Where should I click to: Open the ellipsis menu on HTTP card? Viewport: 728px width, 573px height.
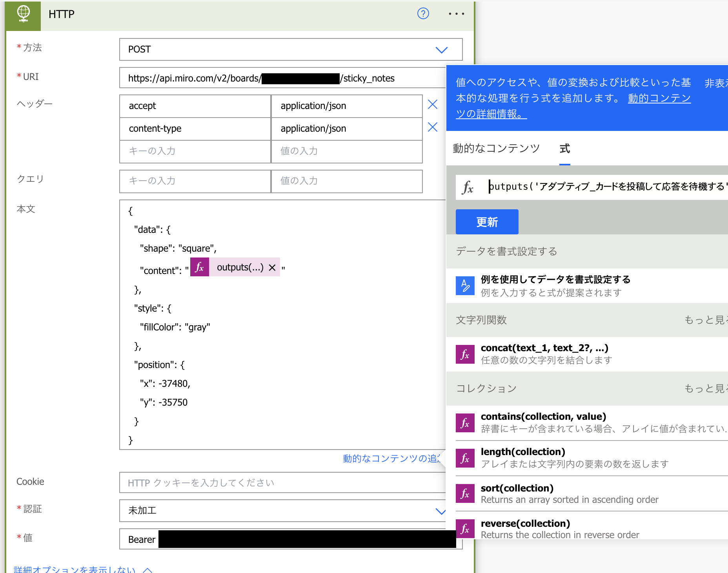456,13
